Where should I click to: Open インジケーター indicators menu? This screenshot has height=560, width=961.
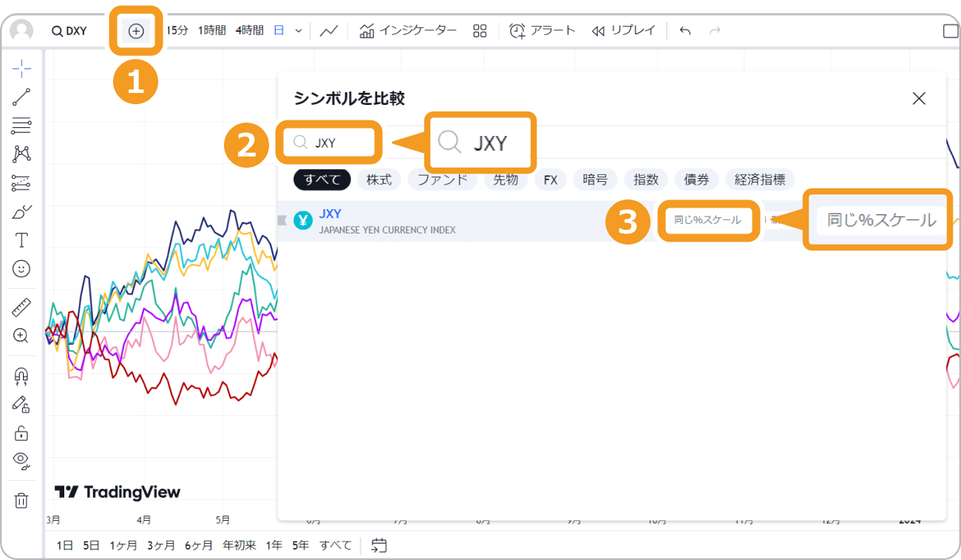point(408,30)
